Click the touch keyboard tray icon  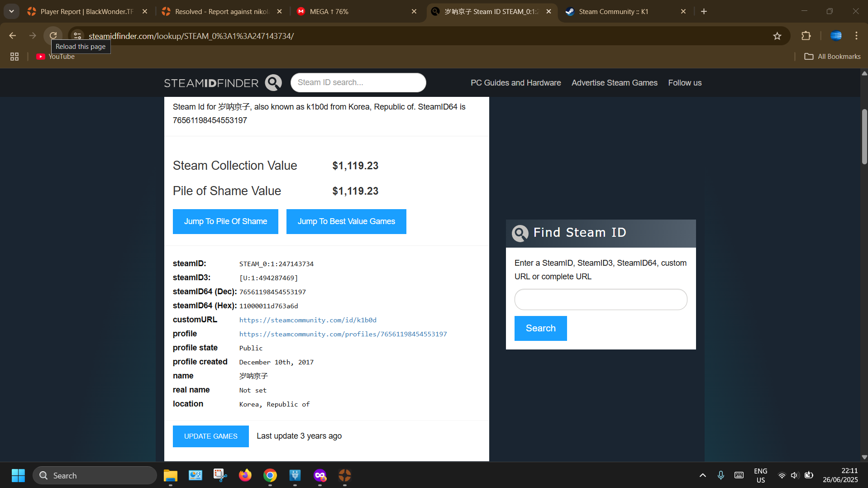(x=739, y=475)
